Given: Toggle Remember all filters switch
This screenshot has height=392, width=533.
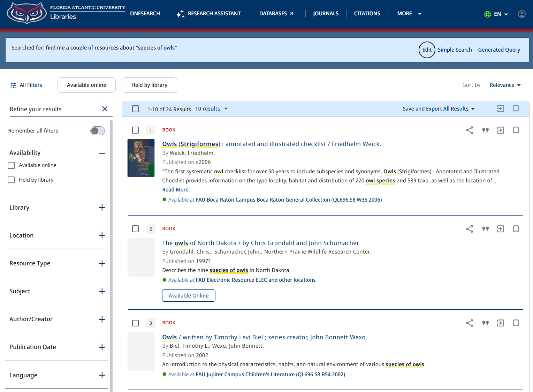Looking at the screenshot, I should [x=98, y=131].
